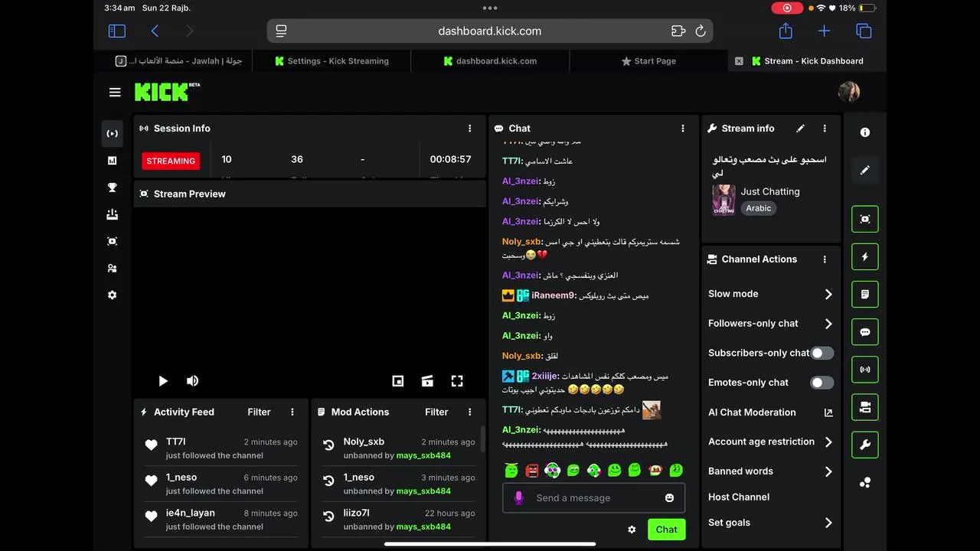Screen dimensions: 980x551
Task: Click the Send a message input field
Action: tap(593, 498)
